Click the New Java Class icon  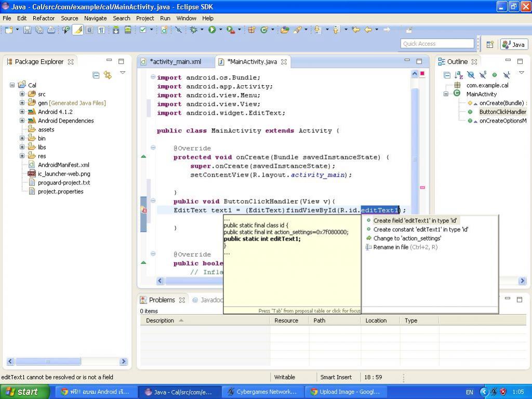click(264, 30)
